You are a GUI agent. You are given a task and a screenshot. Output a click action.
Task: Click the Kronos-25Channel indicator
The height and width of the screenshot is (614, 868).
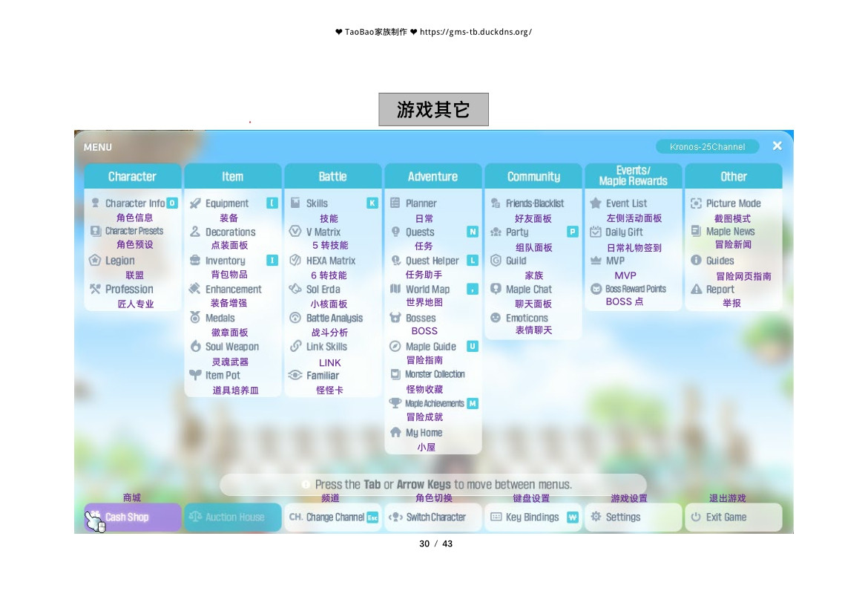click(707, 147)
